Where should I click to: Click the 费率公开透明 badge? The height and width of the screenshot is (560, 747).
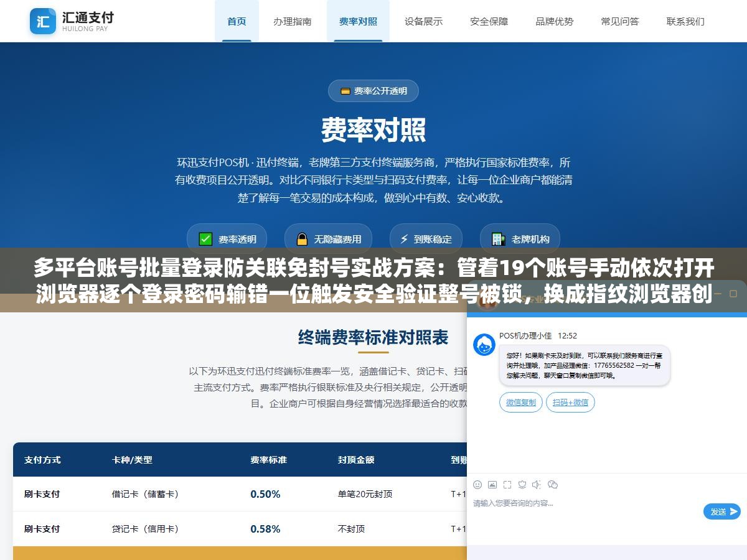374,91
